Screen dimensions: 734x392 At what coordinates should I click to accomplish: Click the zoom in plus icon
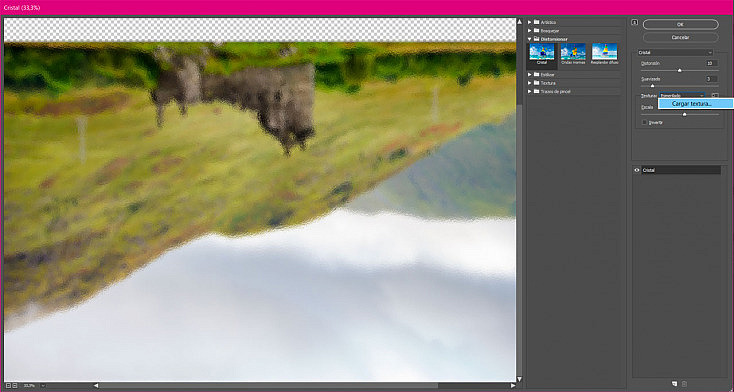coord(15,385)
